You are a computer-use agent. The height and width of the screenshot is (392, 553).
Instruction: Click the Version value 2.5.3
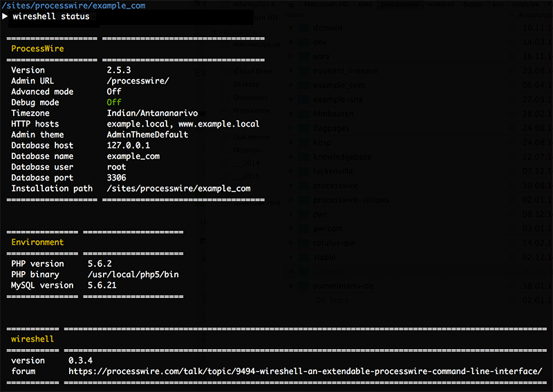(x=119, y=70)
